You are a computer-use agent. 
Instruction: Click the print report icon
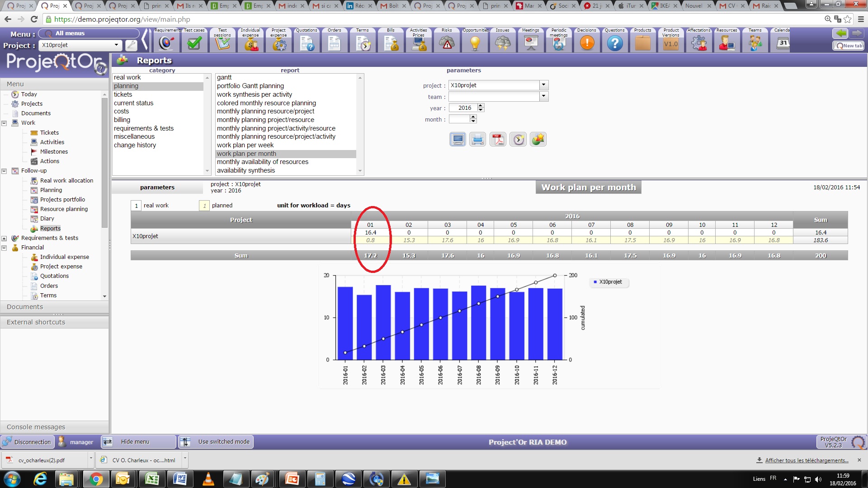tap(477, 140)
